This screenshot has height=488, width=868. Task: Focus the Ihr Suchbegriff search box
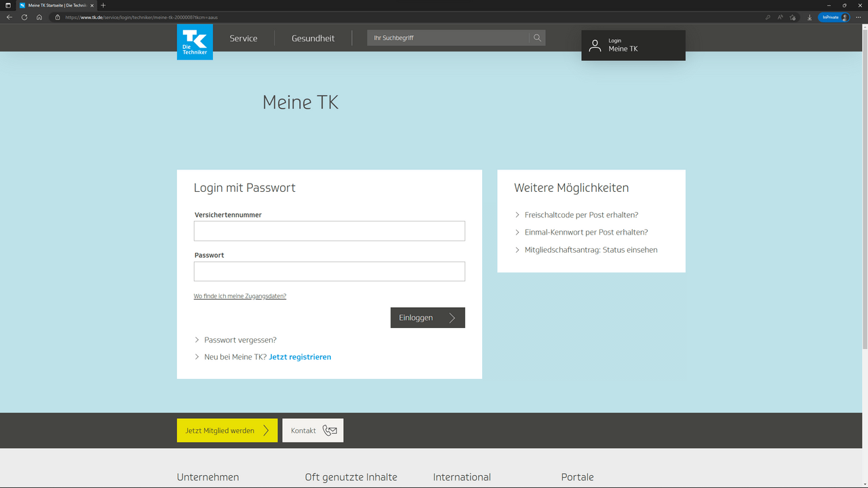click(448, 38)
